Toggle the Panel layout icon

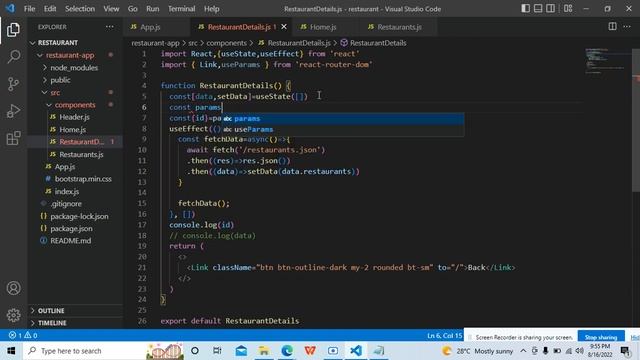click(538, 8)
